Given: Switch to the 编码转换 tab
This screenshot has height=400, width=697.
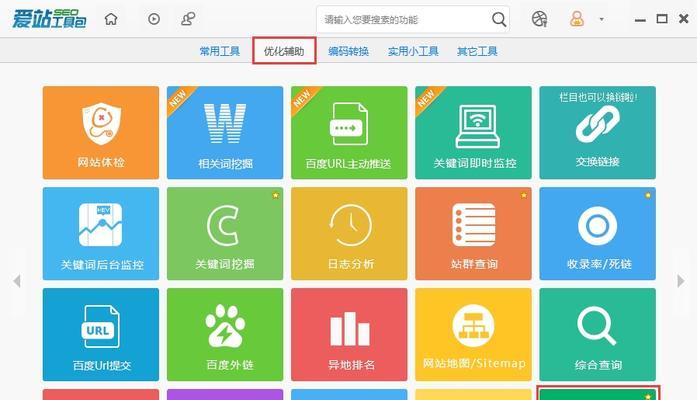Looking at the screenshot, I should pyautogui.click(x=348, y=52).
